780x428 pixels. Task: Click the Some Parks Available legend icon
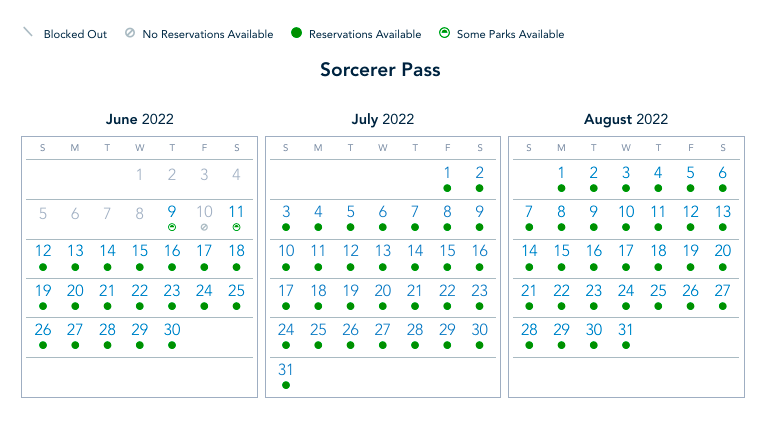[443, 33]
